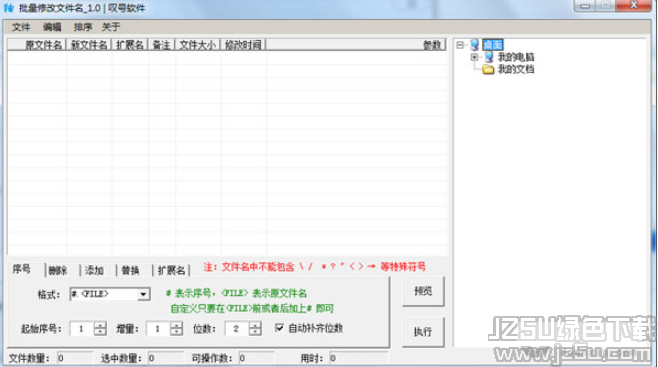The image size is (658, 367).
Task: Select 桌面 in the folder tree
Action: 493,44
